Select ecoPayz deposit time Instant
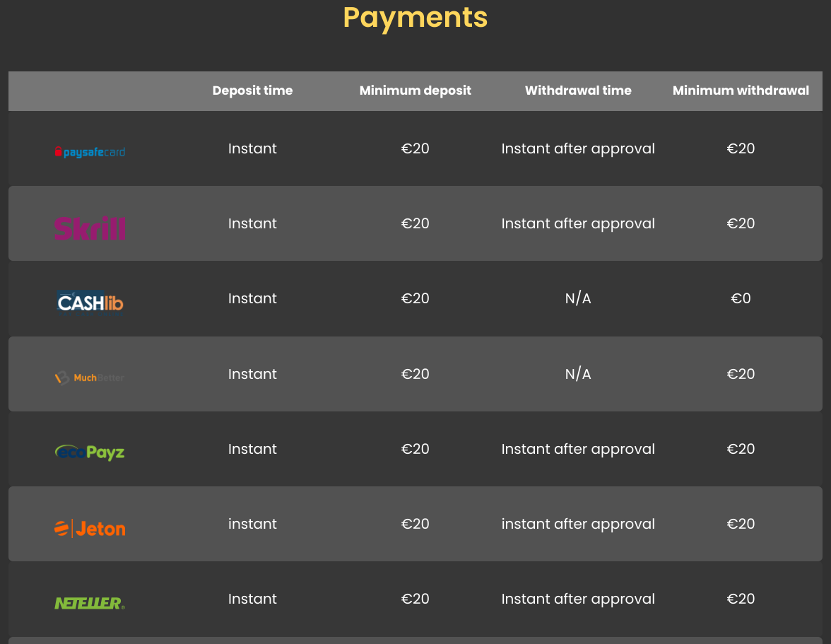 tap(252, 449)
